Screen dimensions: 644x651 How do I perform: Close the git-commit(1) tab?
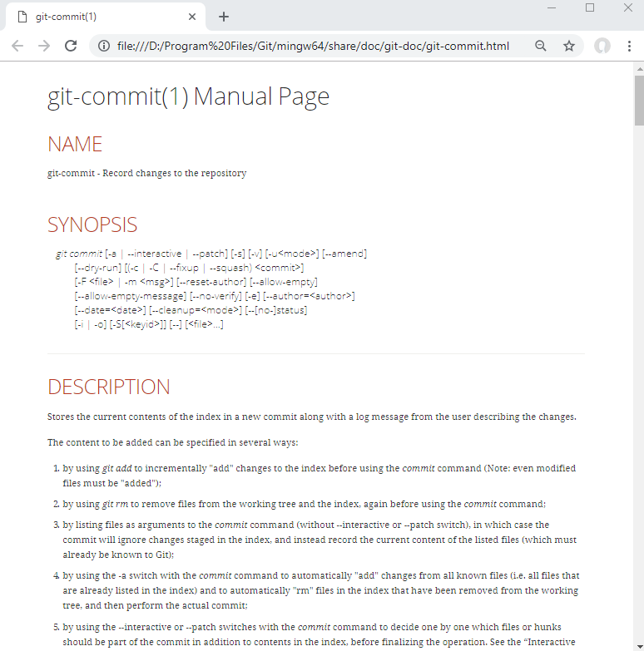(x=192, y=17)
